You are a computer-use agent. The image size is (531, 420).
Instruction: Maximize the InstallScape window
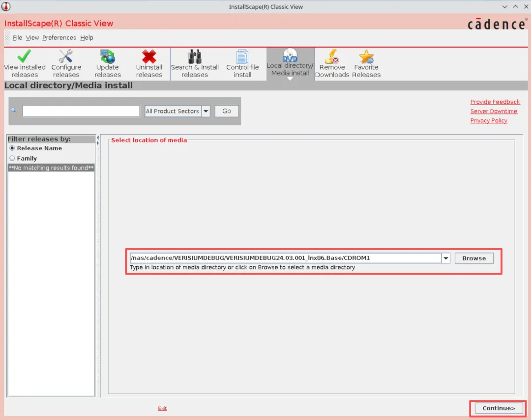pos(515,6)
